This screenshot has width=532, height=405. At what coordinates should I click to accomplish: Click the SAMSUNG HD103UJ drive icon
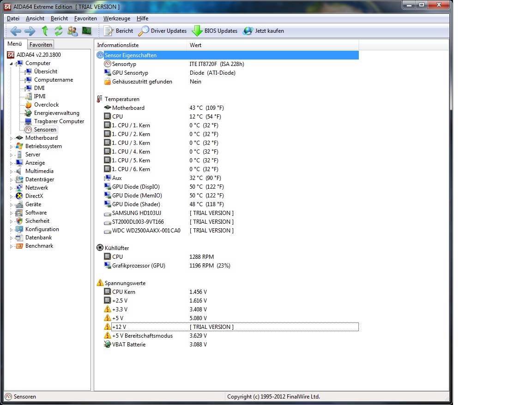click(107, 214)
